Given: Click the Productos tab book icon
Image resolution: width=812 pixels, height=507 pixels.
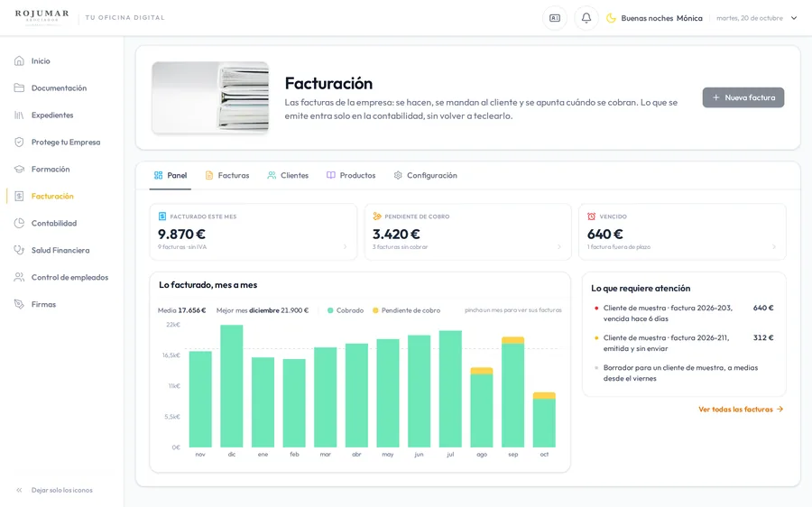Looking at the screenshot, I should click(331, 176).
